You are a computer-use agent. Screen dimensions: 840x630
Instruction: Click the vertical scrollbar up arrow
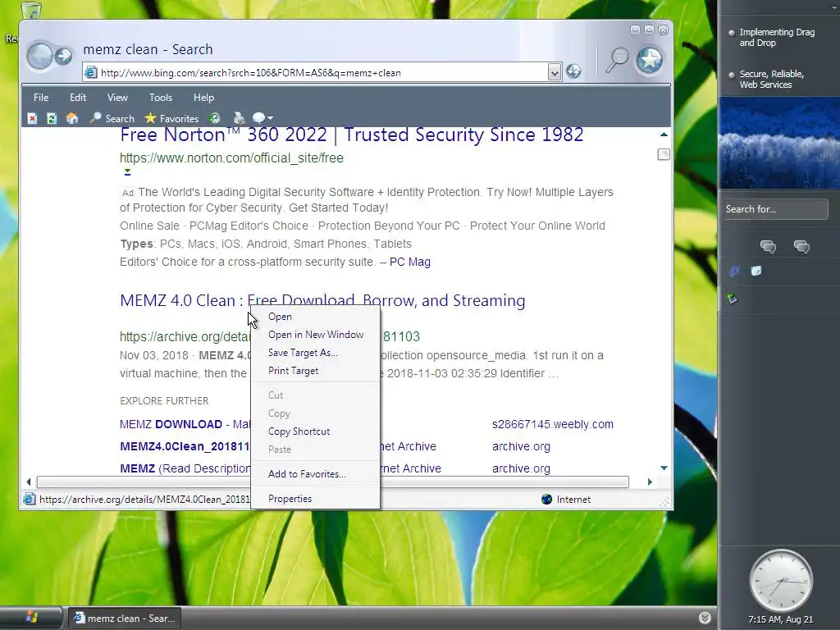(664, 135)
